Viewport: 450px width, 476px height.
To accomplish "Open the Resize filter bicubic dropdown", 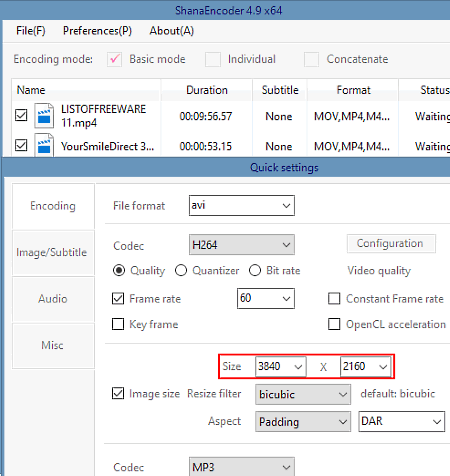I will pyautogui.click(x=303, y=394).
